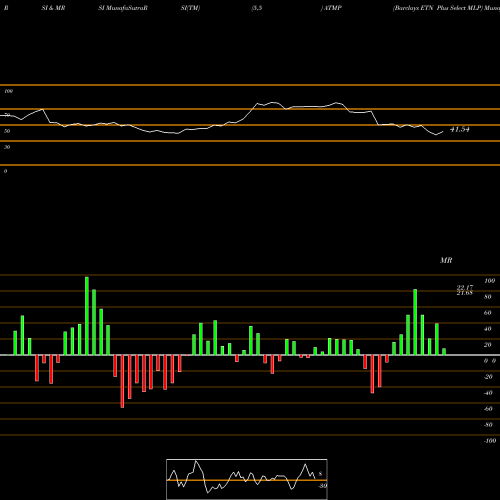Image resolution: width=500 pixels, height=500 pixels.
Task: Click the mini RSI thumbnail chart
Action: (x=247, y=479)
